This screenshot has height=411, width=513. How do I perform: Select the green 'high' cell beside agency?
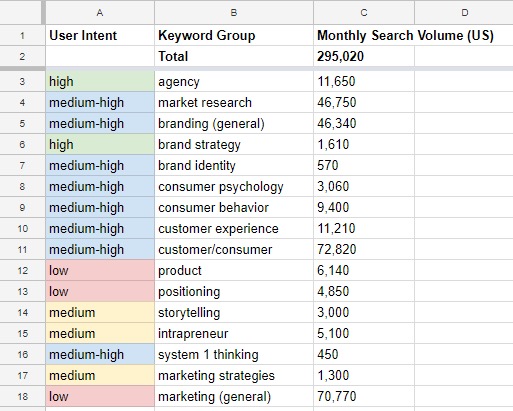tap(100, 81)
